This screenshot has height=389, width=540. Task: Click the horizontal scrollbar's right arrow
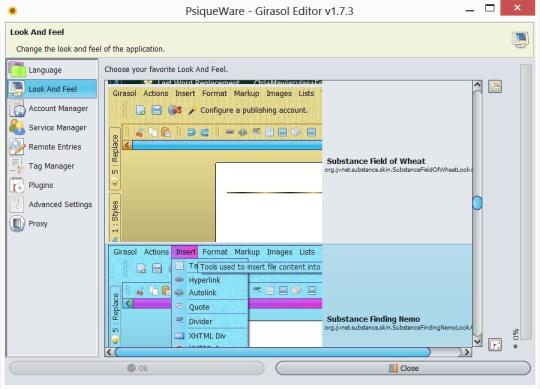pyautogui.click(x=467, y=352)
